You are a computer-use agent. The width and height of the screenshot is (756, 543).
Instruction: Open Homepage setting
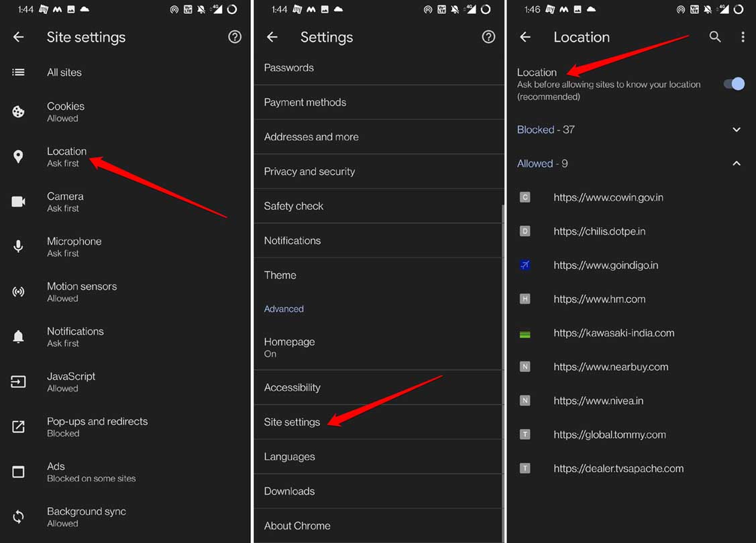coord(379,347)
